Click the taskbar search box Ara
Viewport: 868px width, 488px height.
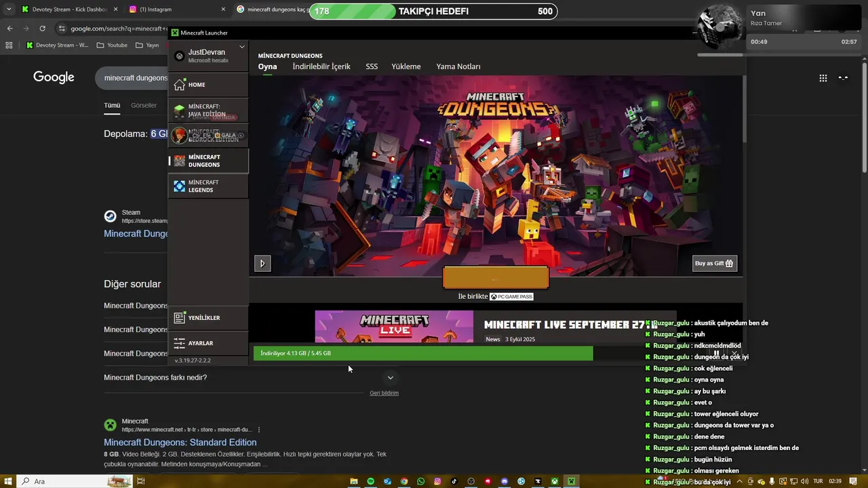point(75,481)
